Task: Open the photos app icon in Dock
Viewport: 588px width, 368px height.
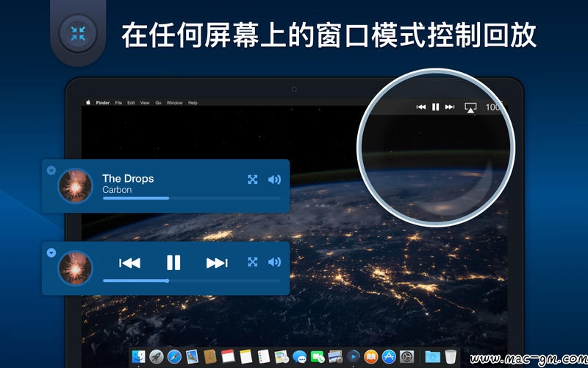Action: (x=335, y=356)
